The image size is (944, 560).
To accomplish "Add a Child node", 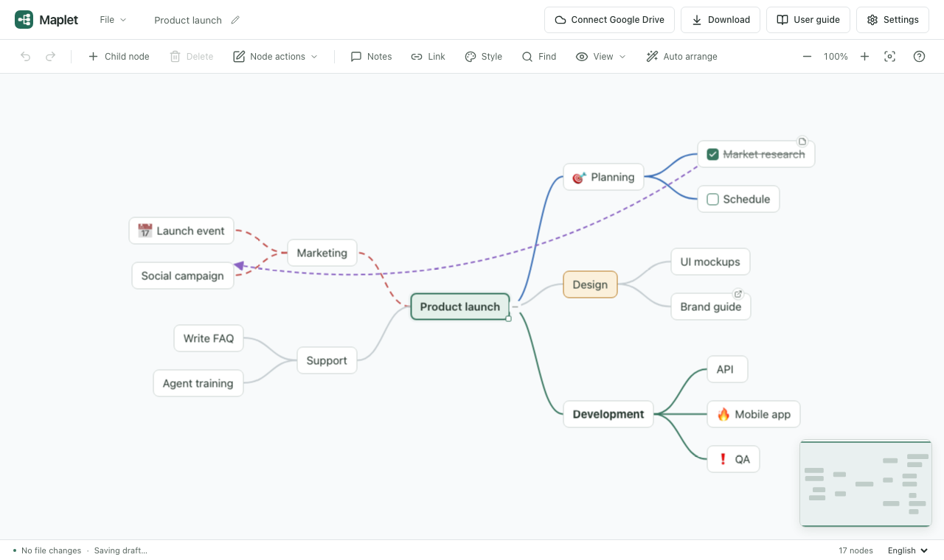I will tap(119, 57).
